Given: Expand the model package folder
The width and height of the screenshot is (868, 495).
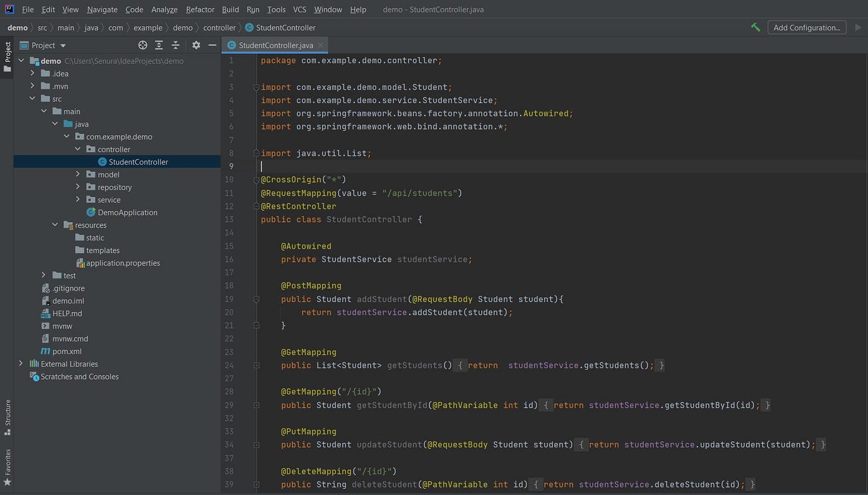Looking at the screenshot, I should pos(78,174).
